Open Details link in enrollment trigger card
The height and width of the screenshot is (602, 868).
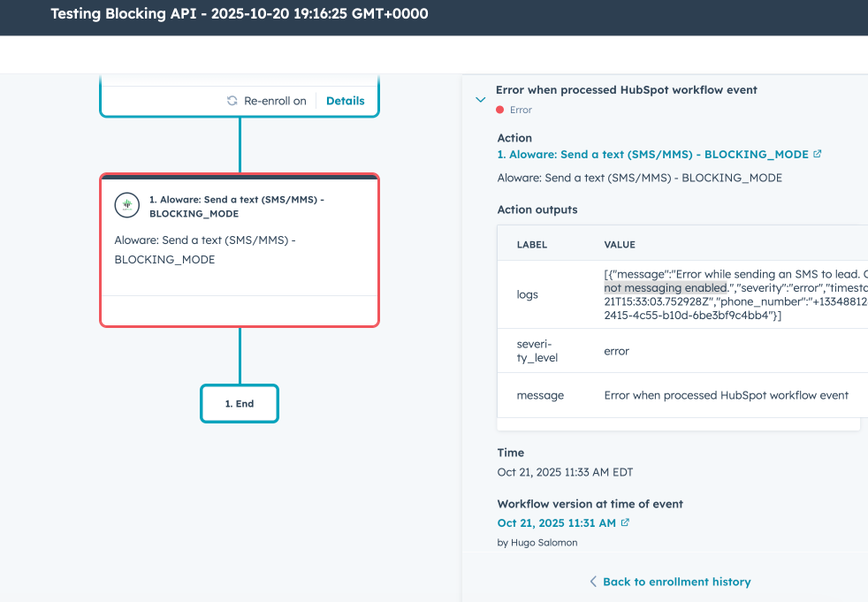pos(345,101)
